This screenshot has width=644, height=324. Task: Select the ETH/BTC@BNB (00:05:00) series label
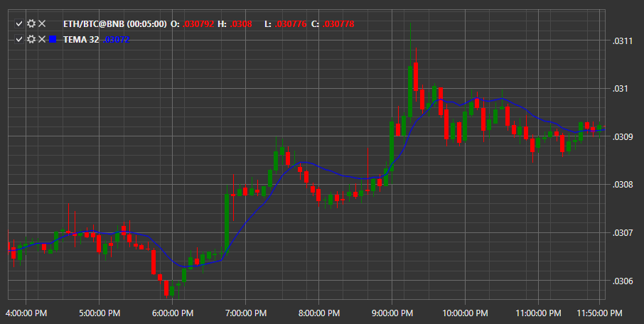tap(115, 24)
